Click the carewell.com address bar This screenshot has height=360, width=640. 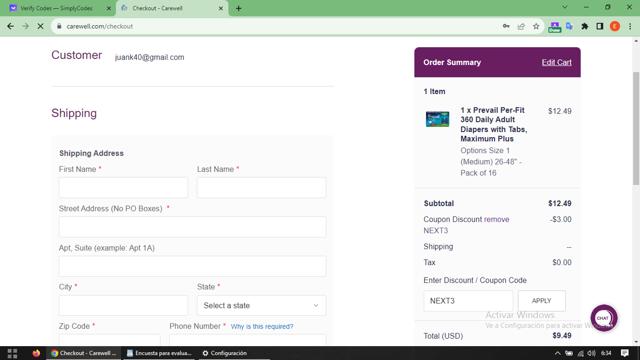pyautogui.click(x=278, y=26)
